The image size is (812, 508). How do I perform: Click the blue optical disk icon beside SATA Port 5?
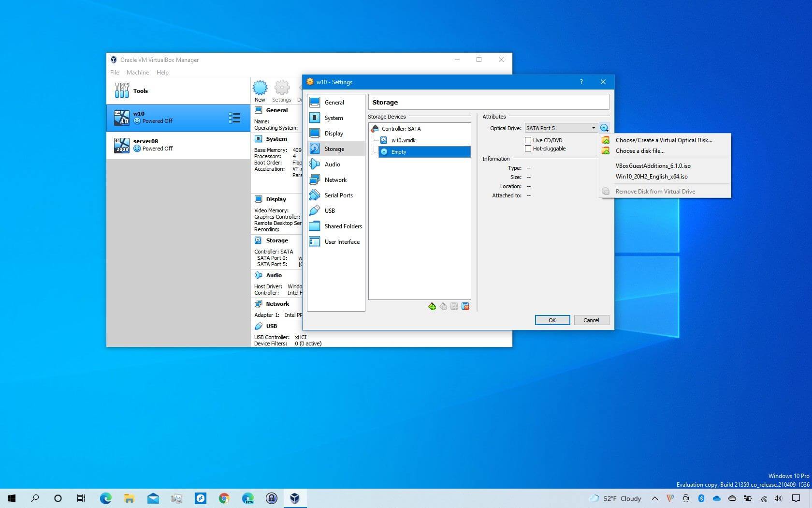coord(605,128)
